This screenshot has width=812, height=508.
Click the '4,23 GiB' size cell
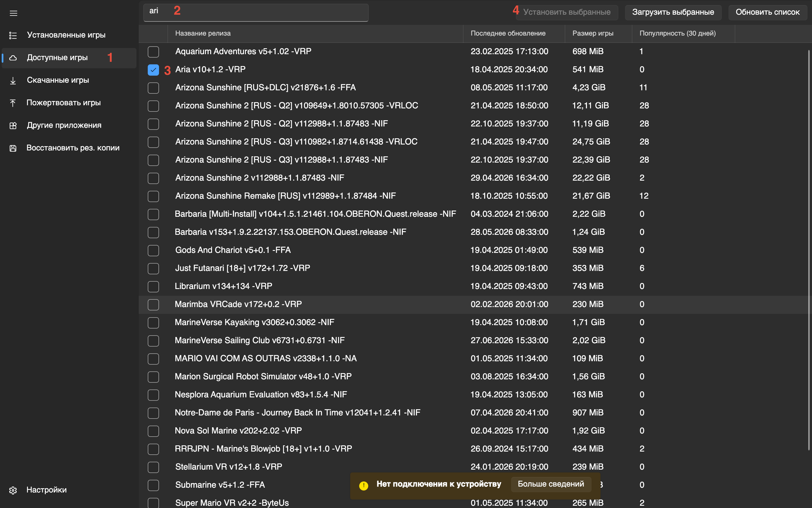click(x=589, y=87)
